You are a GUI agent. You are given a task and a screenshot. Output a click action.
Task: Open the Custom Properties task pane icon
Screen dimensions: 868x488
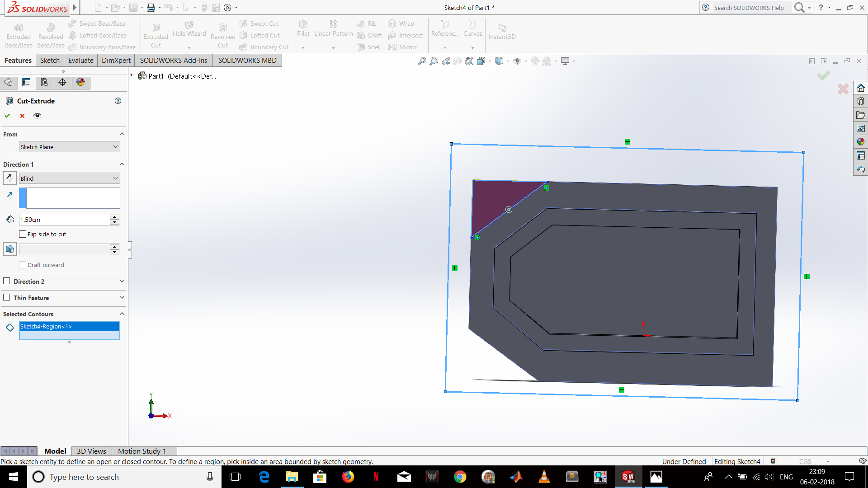(861, 155)
